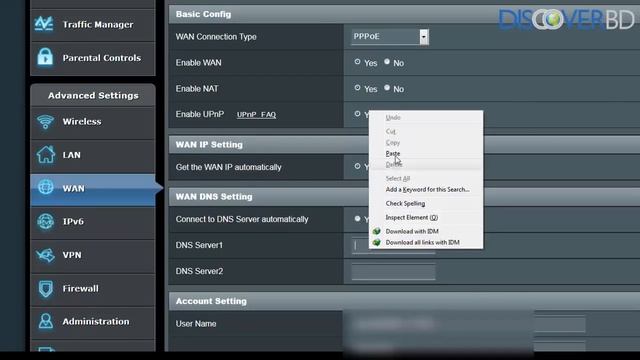Click the Advanced Settings heading

[93, 96]
